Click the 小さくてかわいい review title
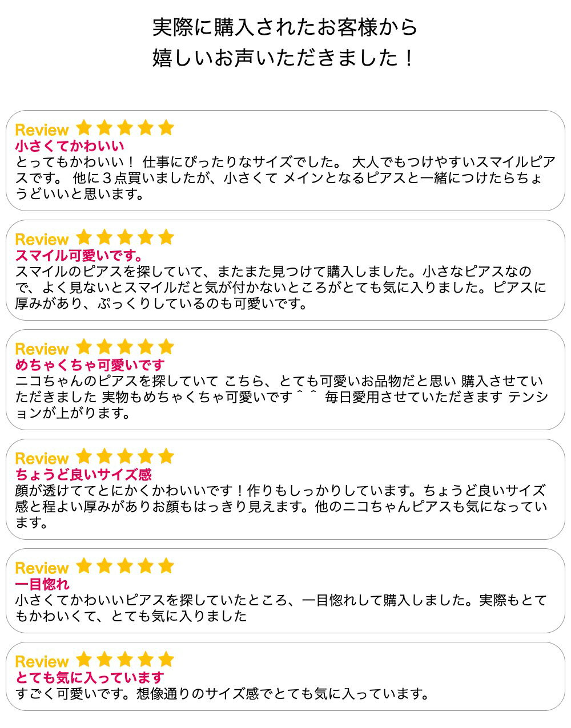This screenshot has height=728, width=571. (x=69, y=146)
